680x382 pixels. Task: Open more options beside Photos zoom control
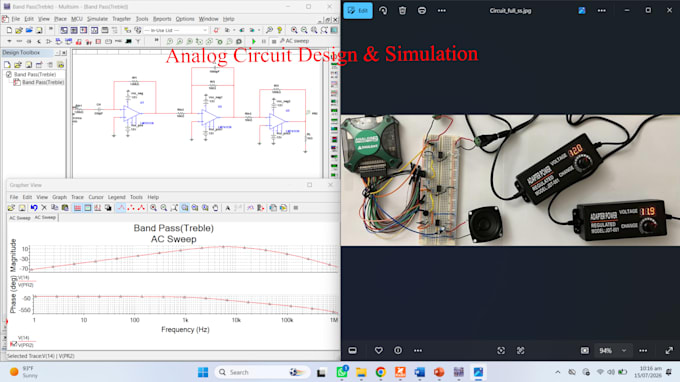coord(643,350)
